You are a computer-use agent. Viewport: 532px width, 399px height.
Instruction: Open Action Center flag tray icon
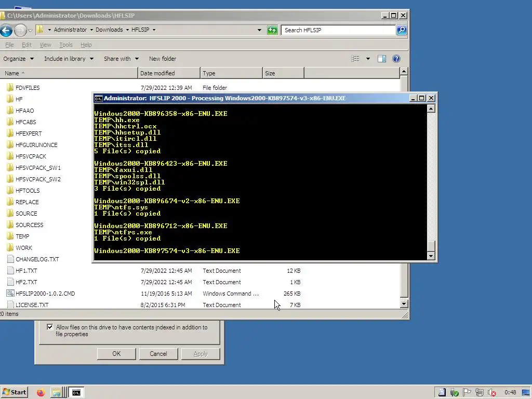click(467, 393)
